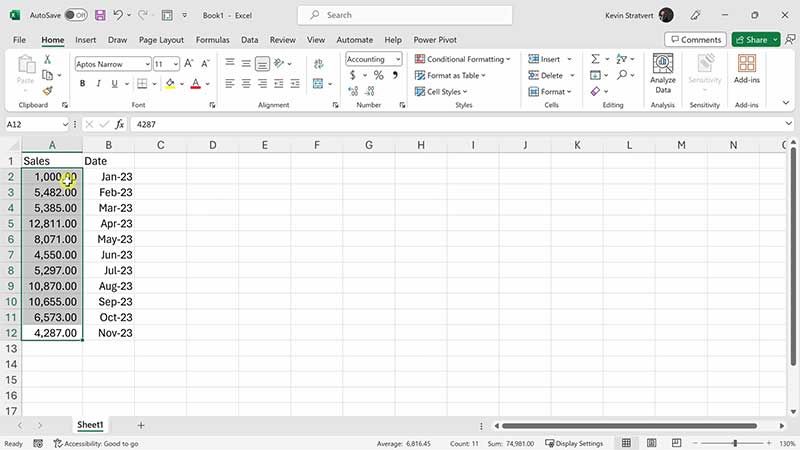Increase font size with larger A icon

pyautogui.click(x=188, y=64)
